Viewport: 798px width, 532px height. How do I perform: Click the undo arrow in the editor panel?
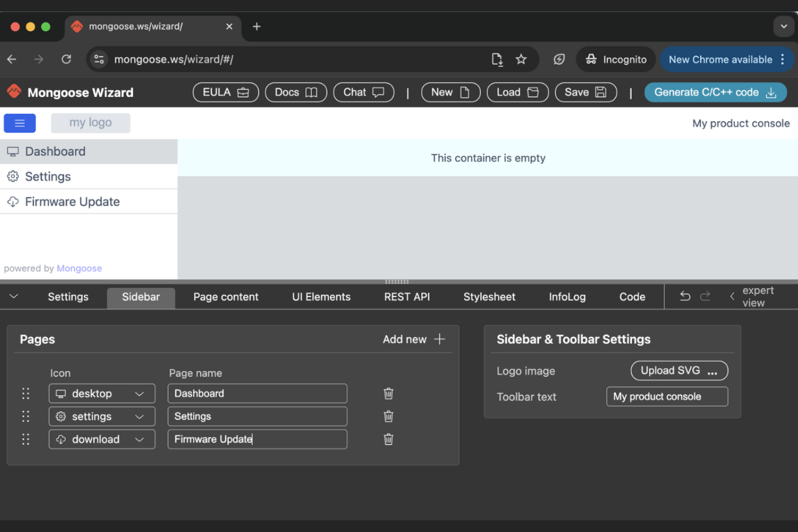tap(684, 296)
